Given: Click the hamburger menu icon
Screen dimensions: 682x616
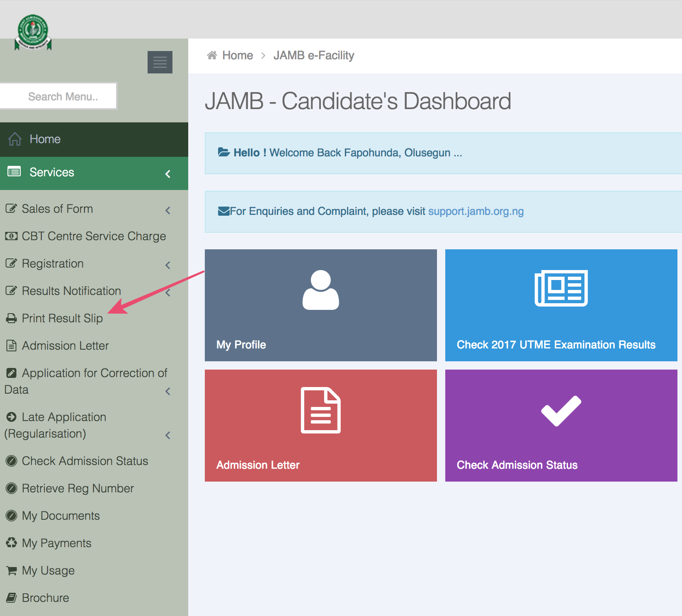Looking at the screenshot, I should click(160, 62).
